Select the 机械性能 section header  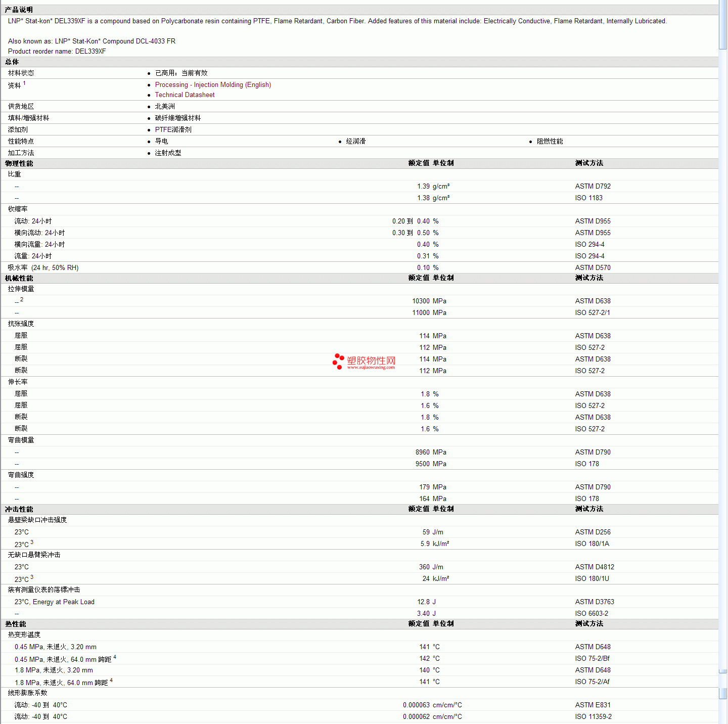click(x=19, y=278)
